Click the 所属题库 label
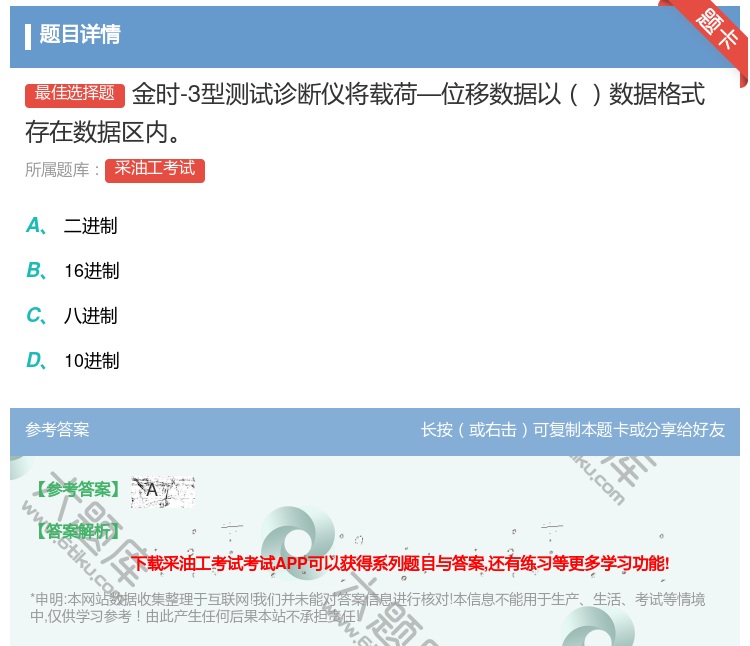Screen dimensions: 750x646 coord(62,170)
